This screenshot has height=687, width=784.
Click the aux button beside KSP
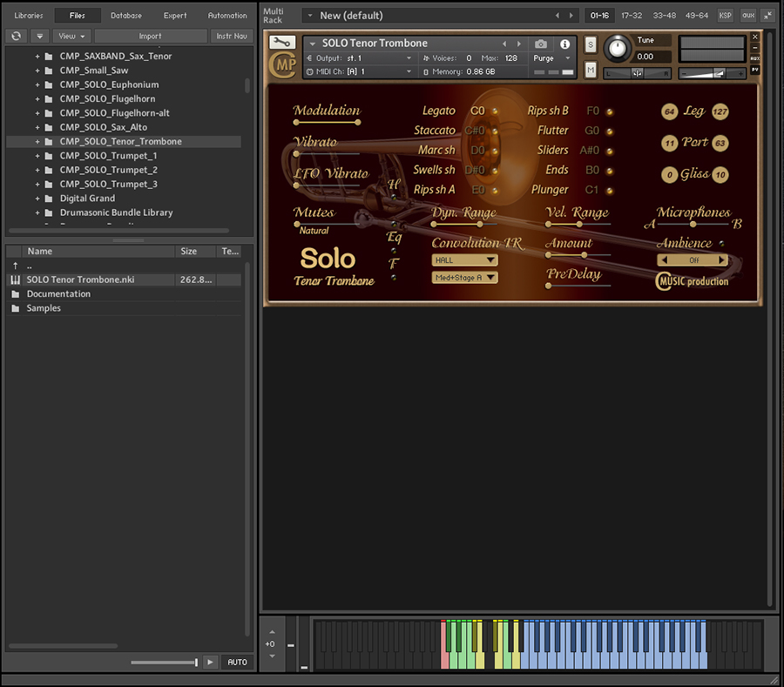tap(748, 16)
